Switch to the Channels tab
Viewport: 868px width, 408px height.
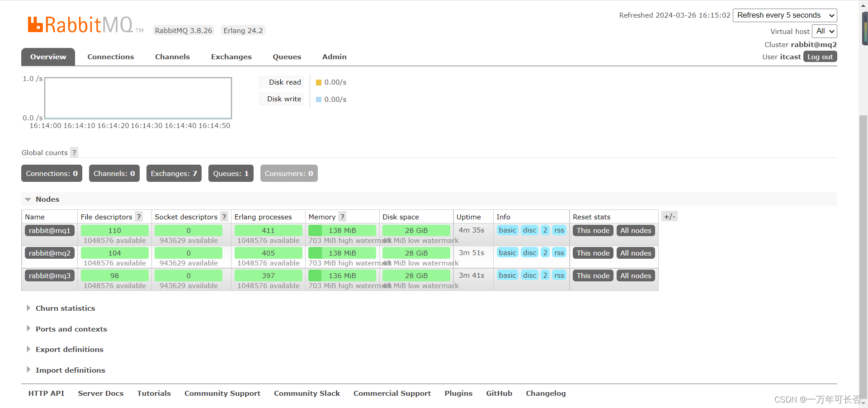click(x=172, y=57)
